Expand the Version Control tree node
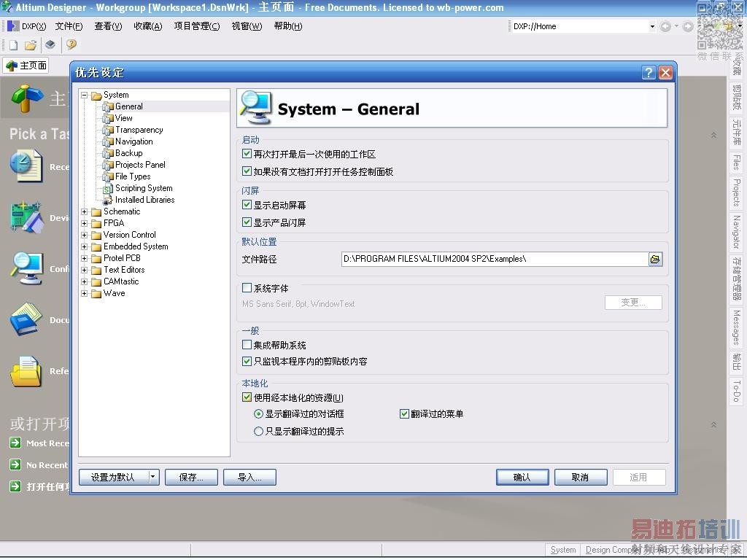 [x=85, y=236]
